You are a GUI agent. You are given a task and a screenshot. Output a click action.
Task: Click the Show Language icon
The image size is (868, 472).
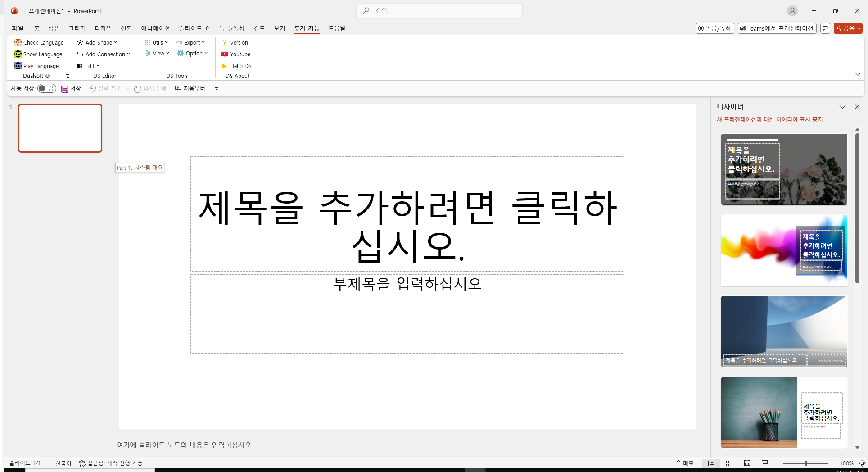tap(18, 54)
